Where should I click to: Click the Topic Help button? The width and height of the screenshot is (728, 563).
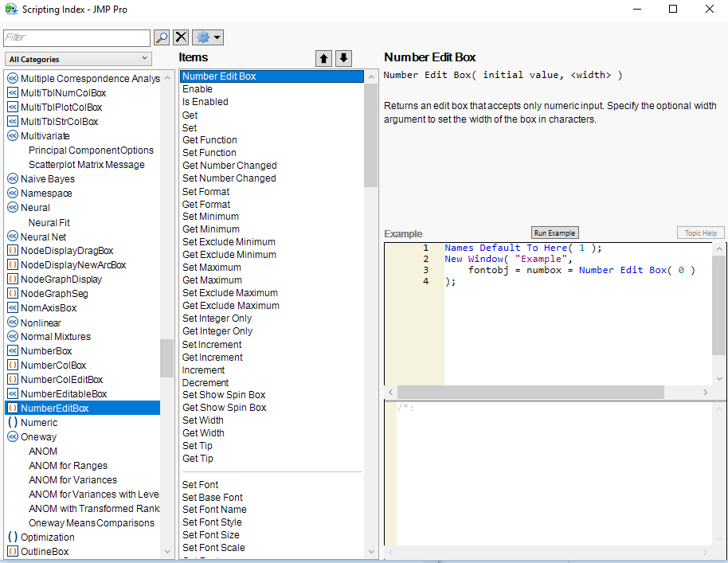pyautogui.click(x=700, y=233)
